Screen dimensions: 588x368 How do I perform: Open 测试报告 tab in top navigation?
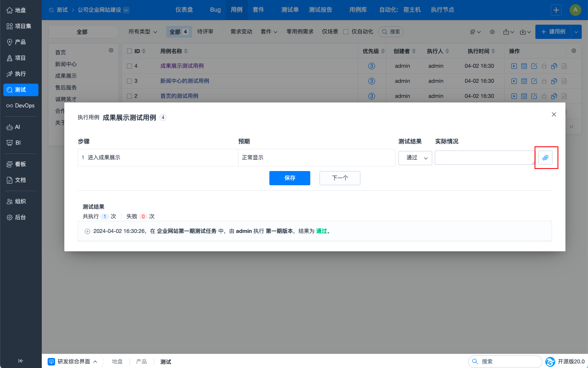[x=320, y=10]
